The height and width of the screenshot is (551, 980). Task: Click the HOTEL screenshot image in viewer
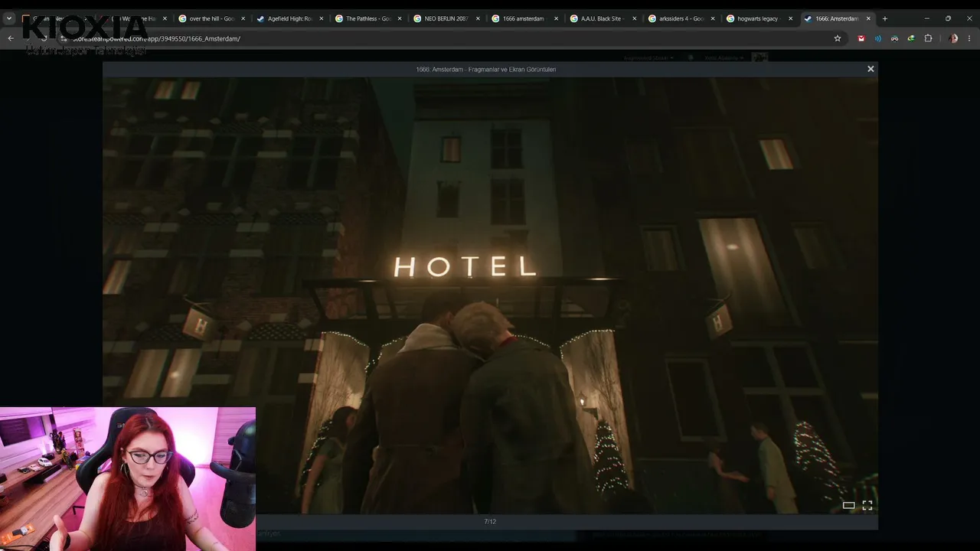click(490, 295)
